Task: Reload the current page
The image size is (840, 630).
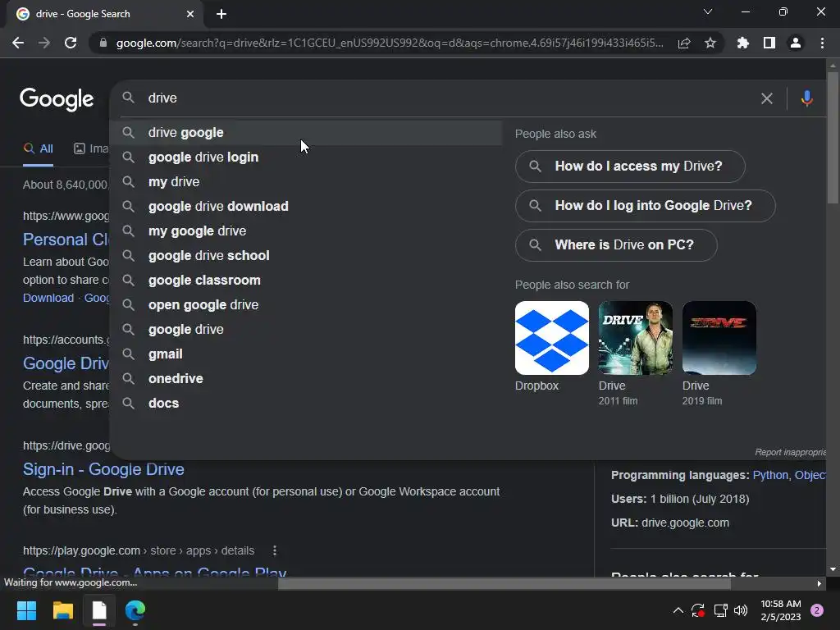Action: (71, 43)
